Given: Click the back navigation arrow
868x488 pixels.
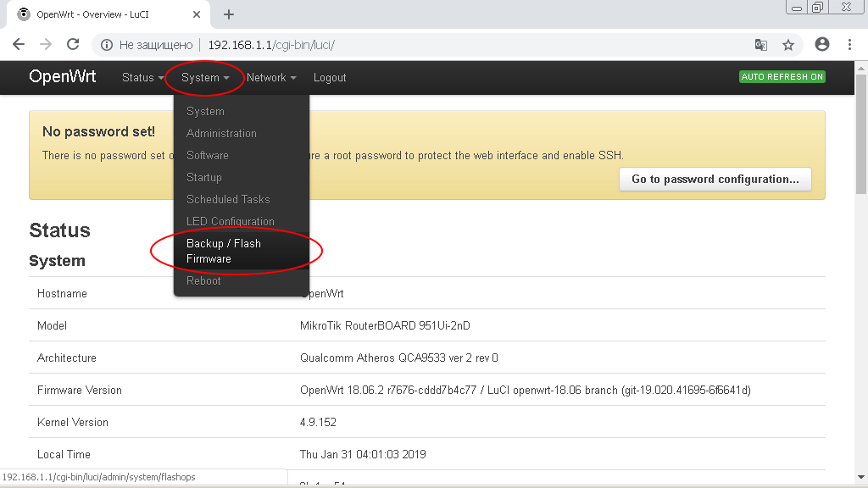Looking at the screenshot, I should pyautogui.click(x=18, y=45).
